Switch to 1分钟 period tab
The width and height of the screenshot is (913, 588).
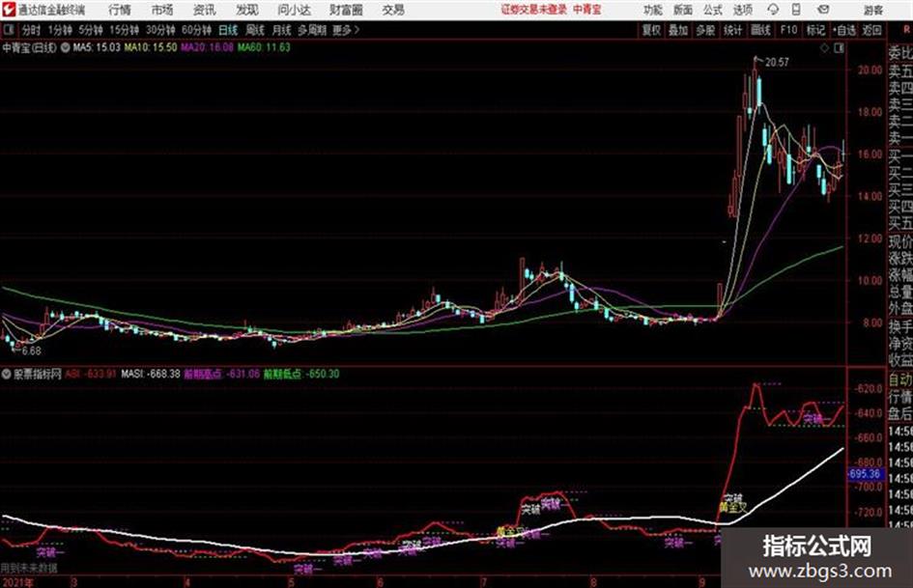[59, 30]
